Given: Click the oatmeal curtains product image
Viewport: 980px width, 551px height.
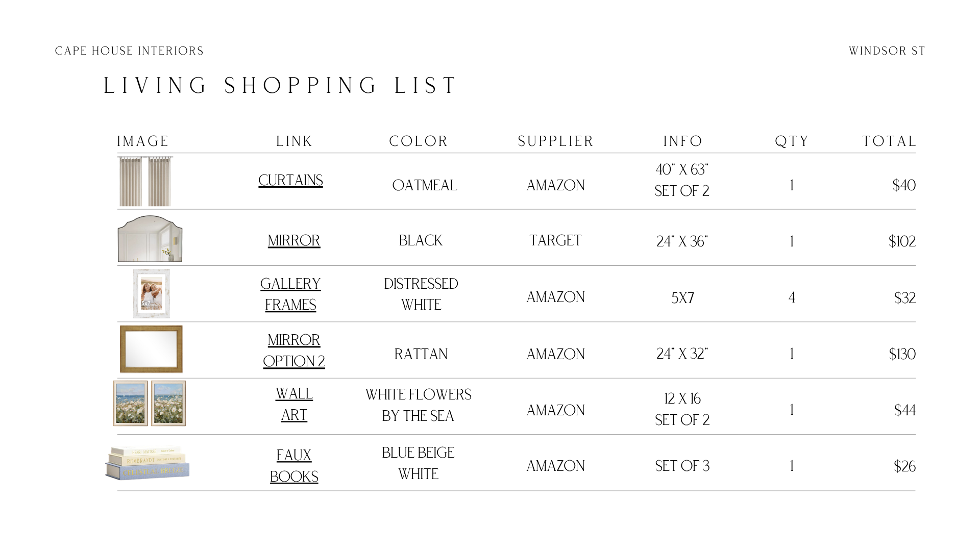Looking at the screenshot, I should coord(145,181).
